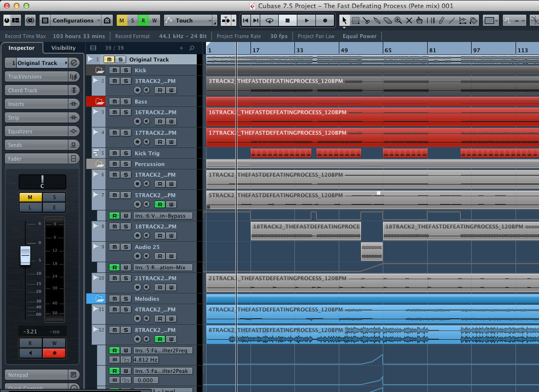Solo the Kick folder track
The width and height of the screenshot is (539, 392).
[126, 70]
